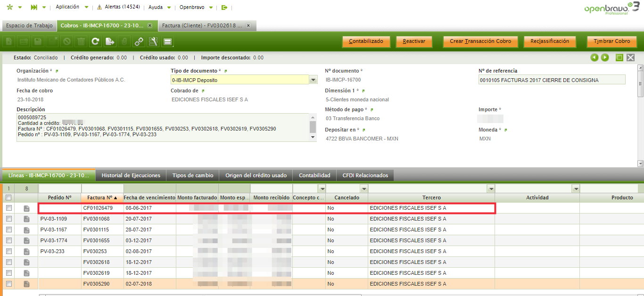Viewport: 644px width, 296px height.
Task: Toggle select-all checkbox in grid header
Action: pyautogui.click(x=8, y=198)
